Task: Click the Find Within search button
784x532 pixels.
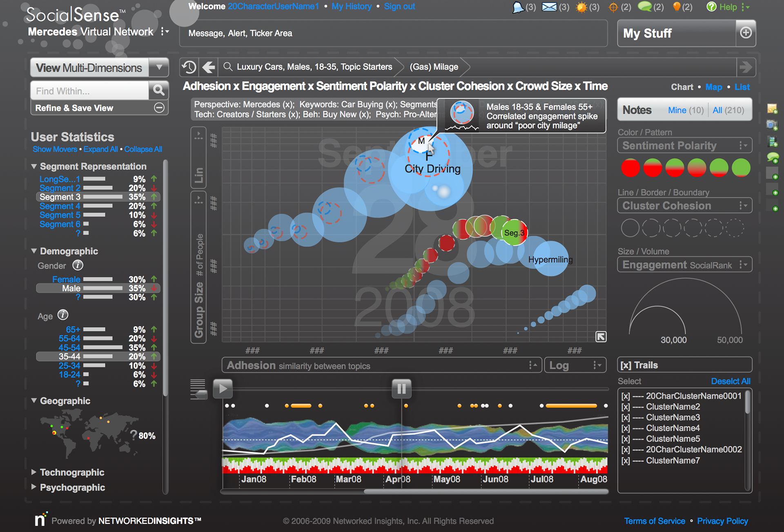Action: point(158,90)
